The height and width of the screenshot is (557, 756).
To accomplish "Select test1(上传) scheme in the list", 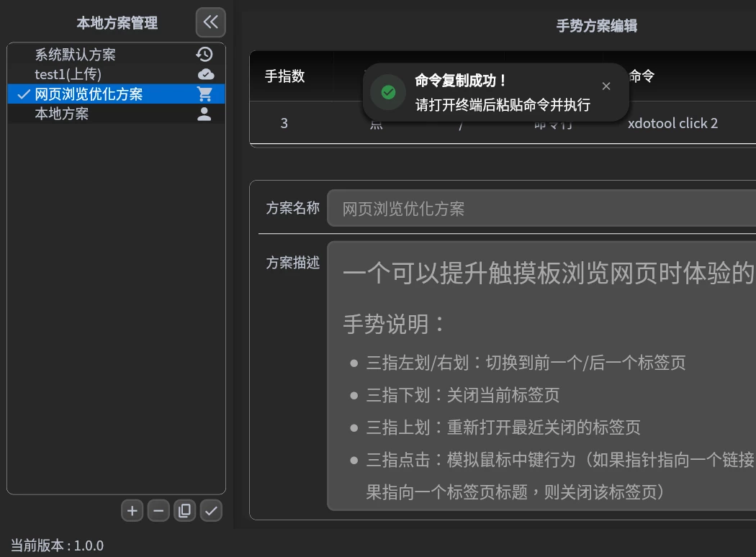I will (68, 74).
